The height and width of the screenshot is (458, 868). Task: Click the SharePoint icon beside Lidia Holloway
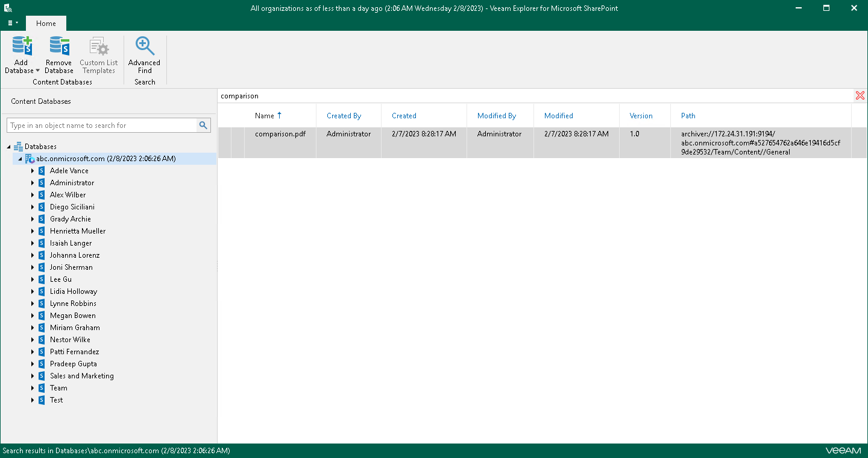tap(42, 291)
